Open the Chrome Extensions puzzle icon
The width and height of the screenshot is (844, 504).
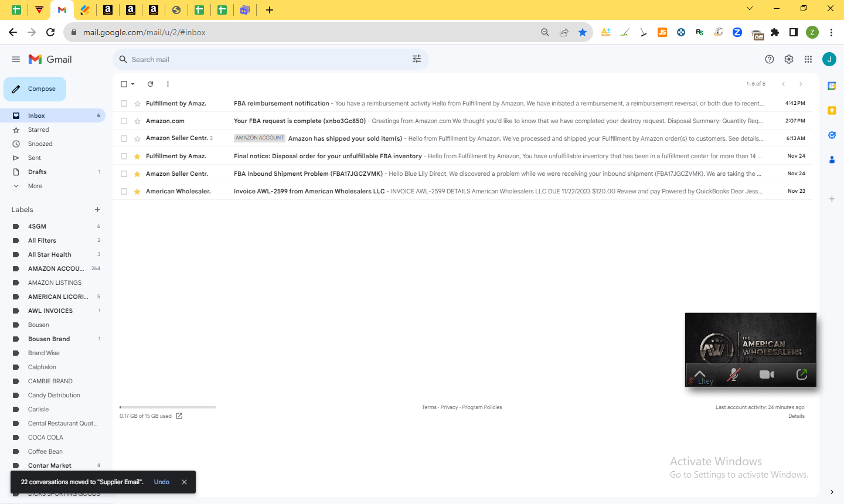click(x=775, y=32)
